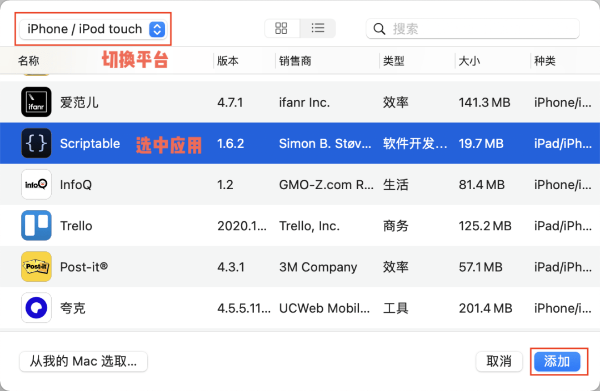Sort by 名称 column header
This screenshot has height=391, width=600.
point(29,61)
